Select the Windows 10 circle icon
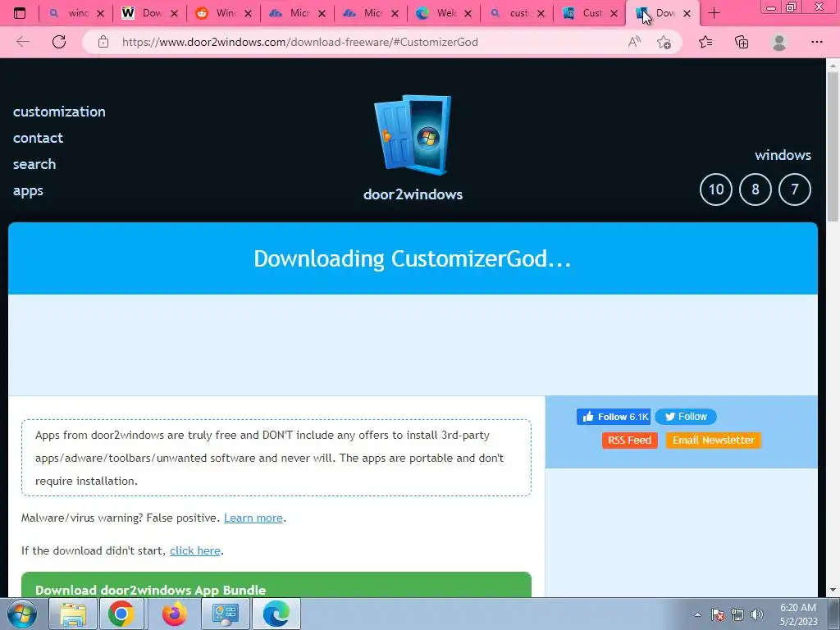840x630 pixels. 715,189
